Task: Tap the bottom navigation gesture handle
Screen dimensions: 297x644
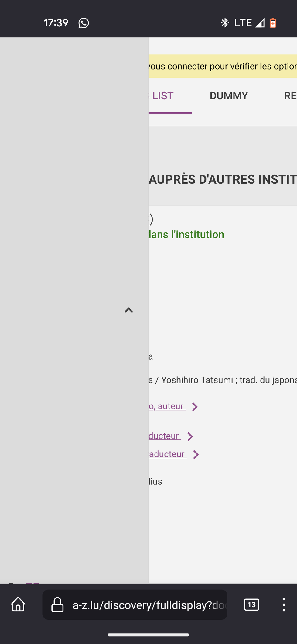Action: pyautogui.click(x=148, y=635)
